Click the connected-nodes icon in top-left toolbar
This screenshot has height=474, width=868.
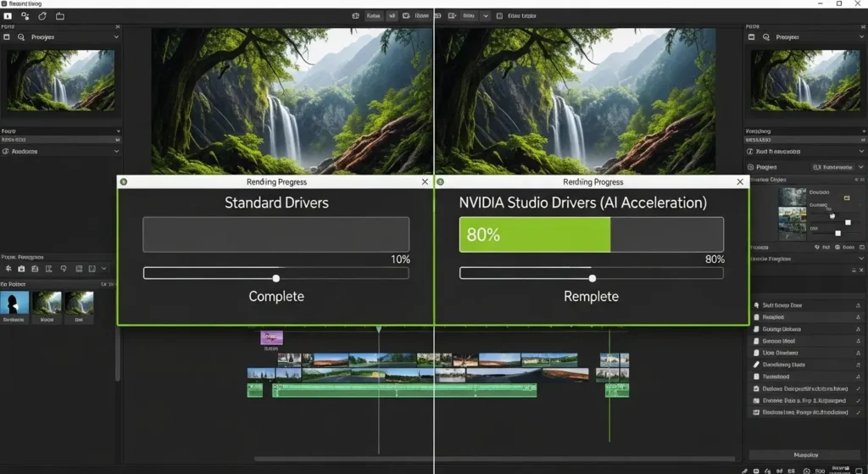pyautogui.click(x=25, y=16)
